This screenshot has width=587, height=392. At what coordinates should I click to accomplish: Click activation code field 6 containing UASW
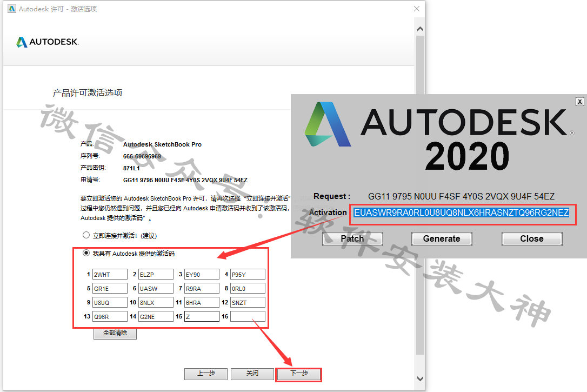tap(156, 288)
